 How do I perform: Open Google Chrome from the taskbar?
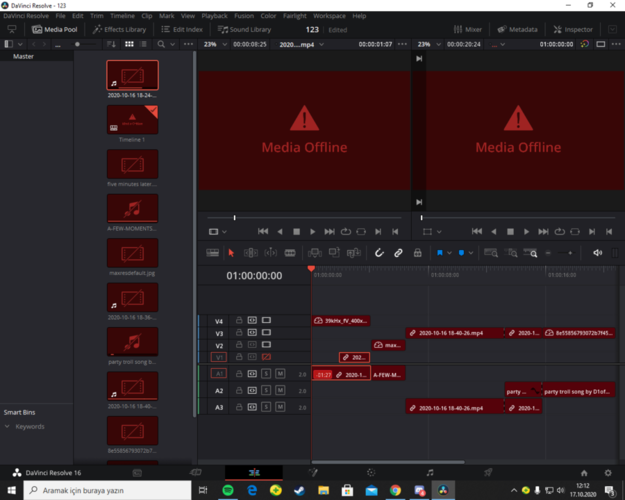click(x=395, y=490)
